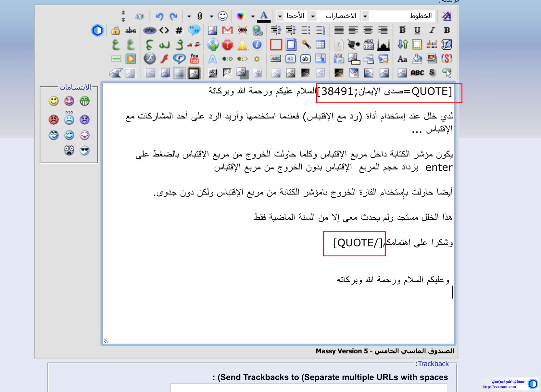Image resolution: width=541 pixels, height=392 pixels.
Task: Click inside the Trackback URL input field
Action: [308, 387]
